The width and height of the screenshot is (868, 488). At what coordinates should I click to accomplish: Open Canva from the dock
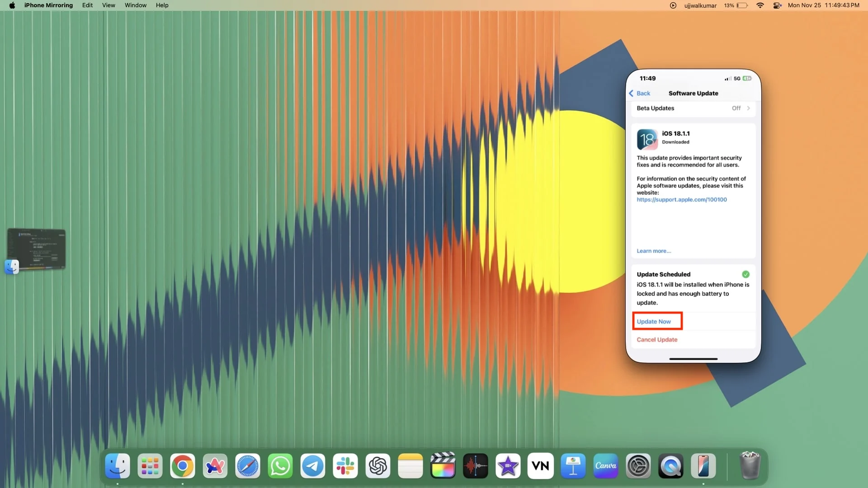point(606,465)
